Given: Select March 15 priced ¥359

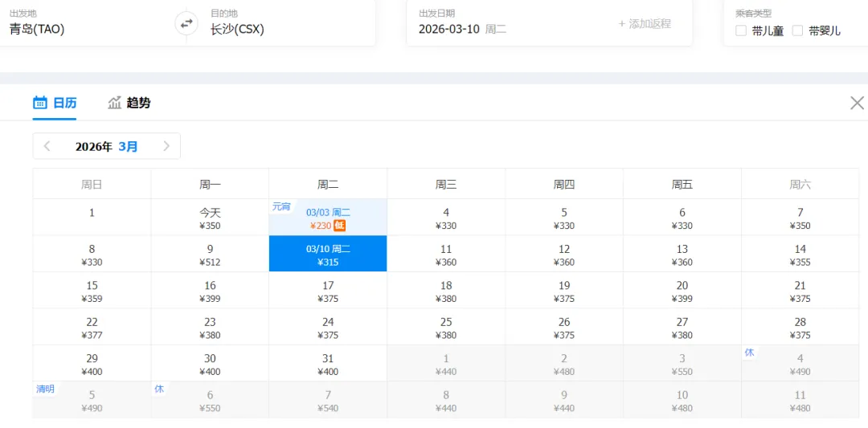Looking at the screenshot, I should (x=92, y=291).
